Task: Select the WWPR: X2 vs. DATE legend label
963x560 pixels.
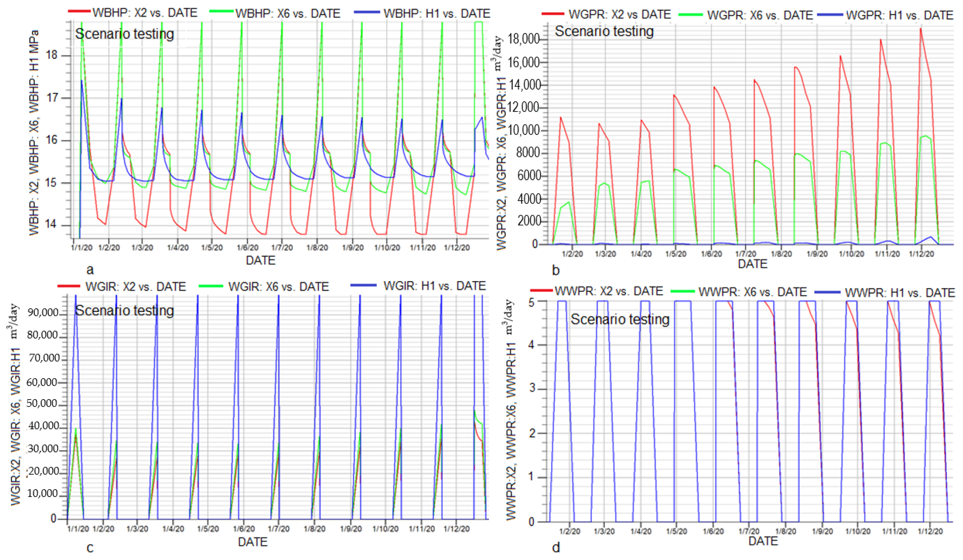Action: [609, 291]
